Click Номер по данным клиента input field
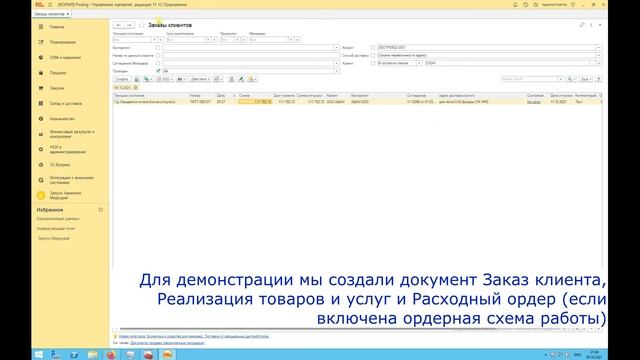640x360 pixels. [251, 56]
